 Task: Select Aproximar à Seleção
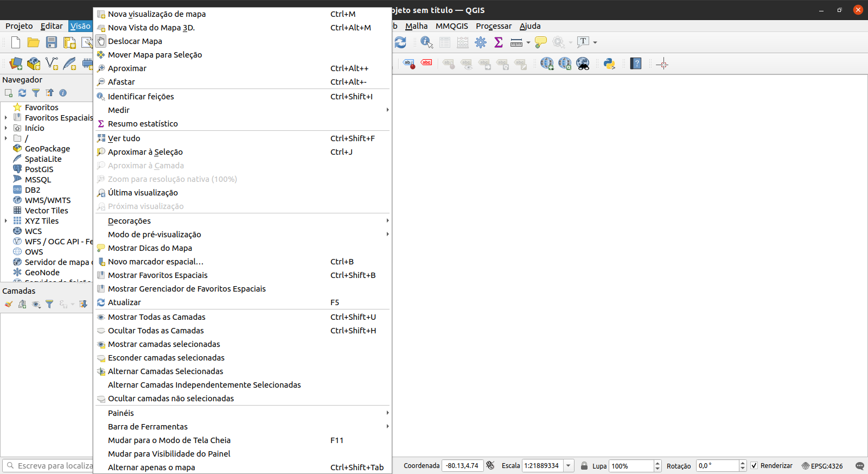click(242, 152)
